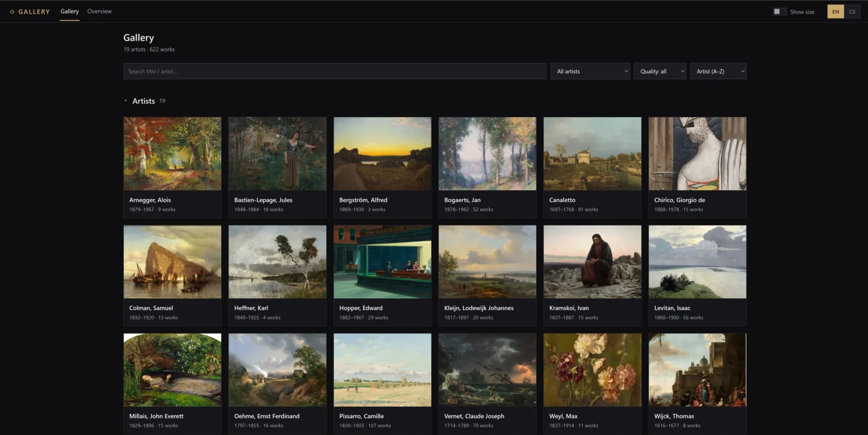Image resolution: width=868 pixels, height=435 pixels.
Task: Click the Gallery diamond logo icon
Action: pyautogui.click(x=12, y=11)
